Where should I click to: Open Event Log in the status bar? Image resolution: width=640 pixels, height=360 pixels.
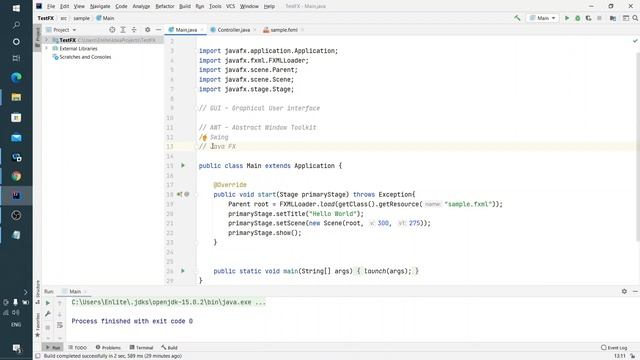point(614,347)
